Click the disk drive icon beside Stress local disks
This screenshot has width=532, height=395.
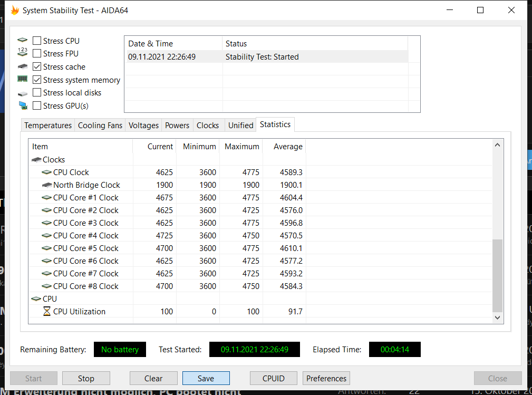[22, 93]
